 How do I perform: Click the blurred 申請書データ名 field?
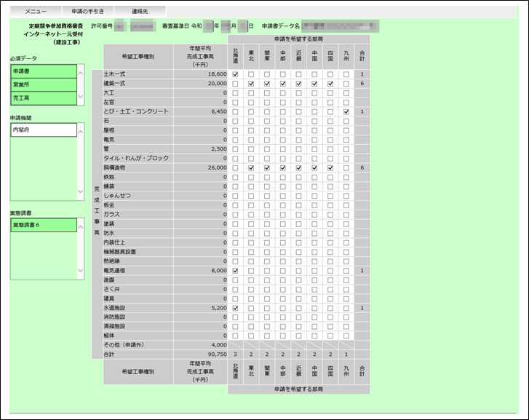click(340, 26)
